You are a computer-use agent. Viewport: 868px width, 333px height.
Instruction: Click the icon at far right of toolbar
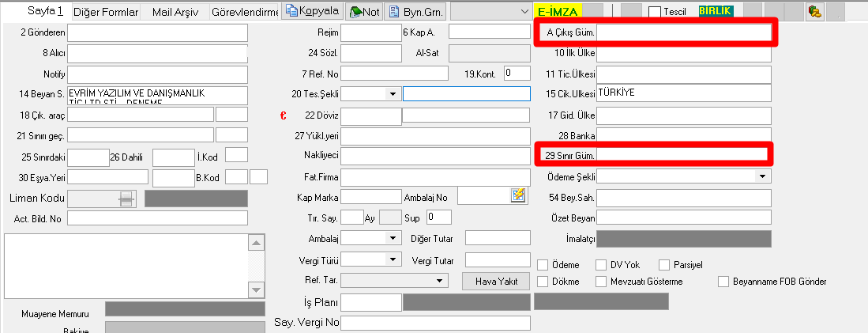pyautogui.click(x=817, y=11)
